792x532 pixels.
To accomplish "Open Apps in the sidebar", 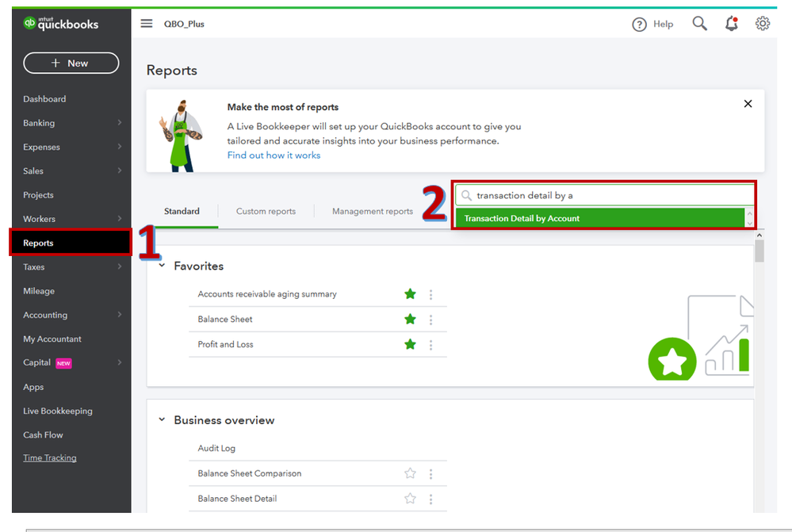I will 33,387.
